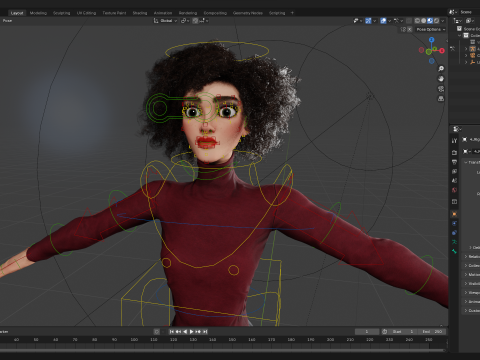Open the Global transform orientation dropdown
480x360 pixels.
(165, 21)
